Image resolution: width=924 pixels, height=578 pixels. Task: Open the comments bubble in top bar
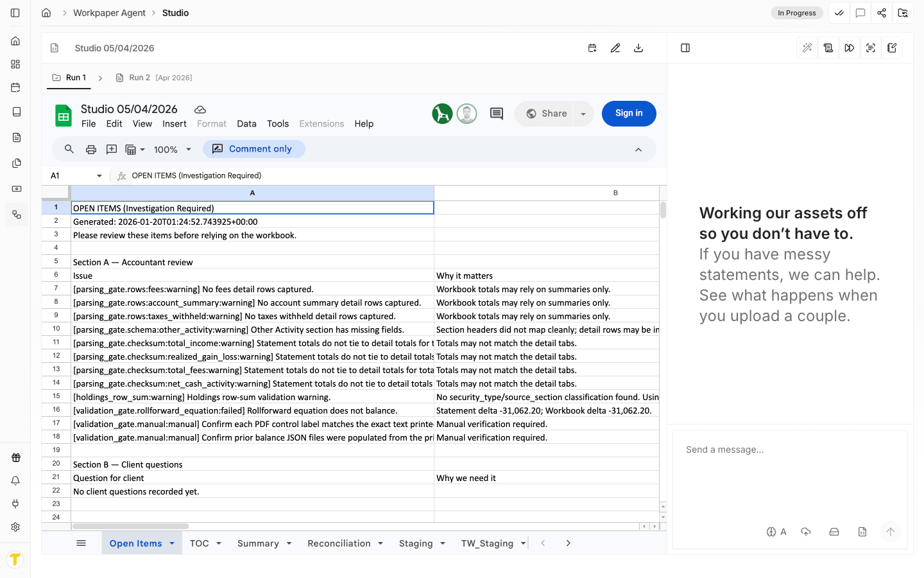(860, 13)
